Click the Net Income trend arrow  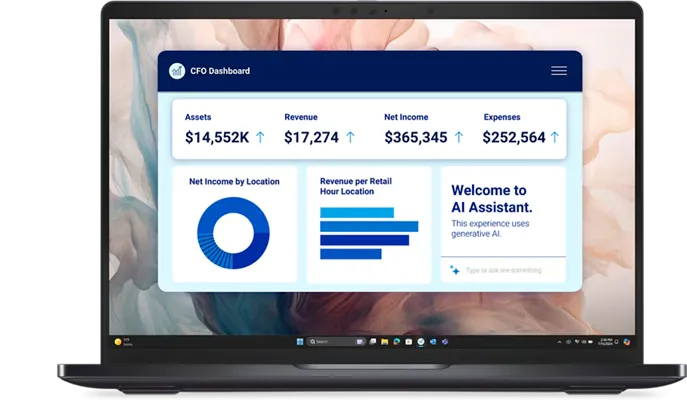click(459, 137)
